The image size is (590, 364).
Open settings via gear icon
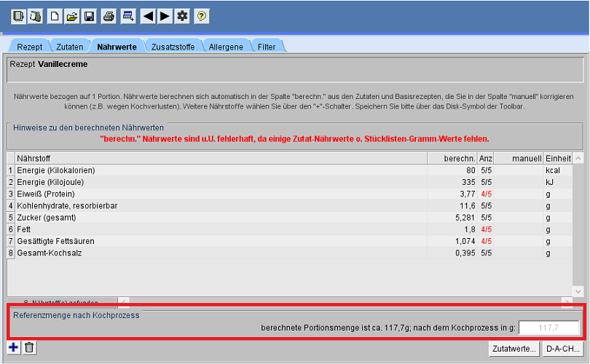182,15
